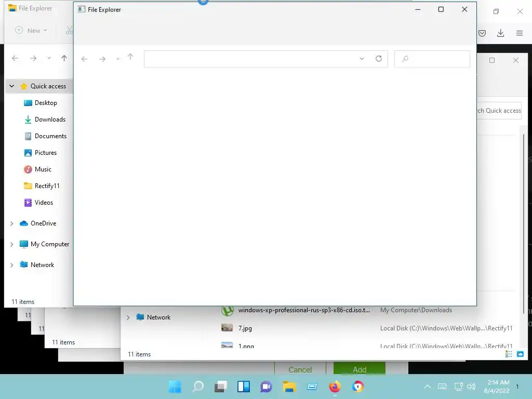Screen dimensions: 532x399
Task: Select Quick access in navigation pane
Action: 48,86
